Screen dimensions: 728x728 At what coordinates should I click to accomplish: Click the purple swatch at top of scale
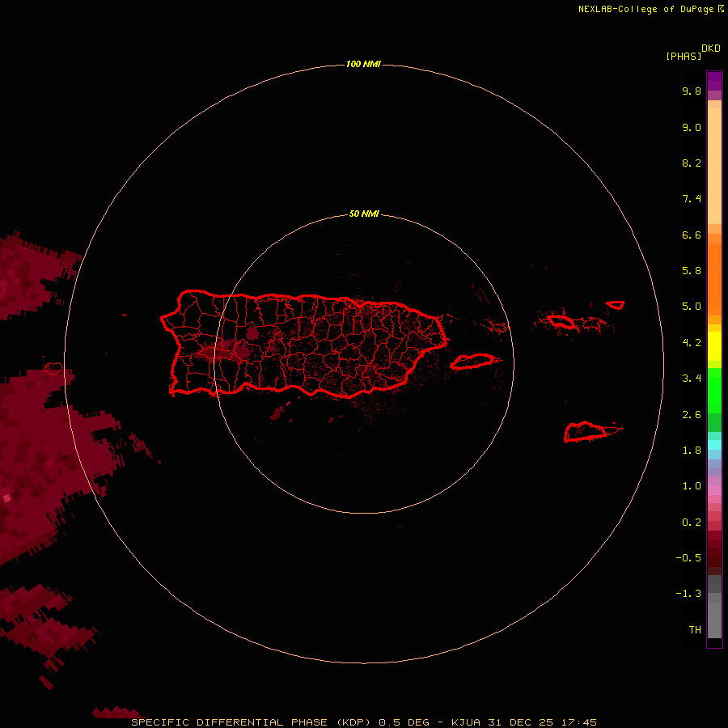pyautogui.click(x=714, y=81)
